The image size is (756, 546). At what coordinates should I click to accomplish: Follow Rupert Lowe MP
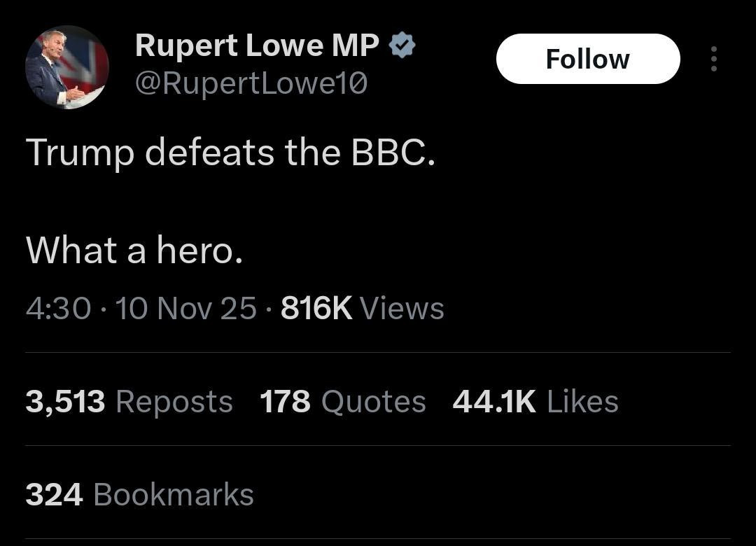pos(587,59)
